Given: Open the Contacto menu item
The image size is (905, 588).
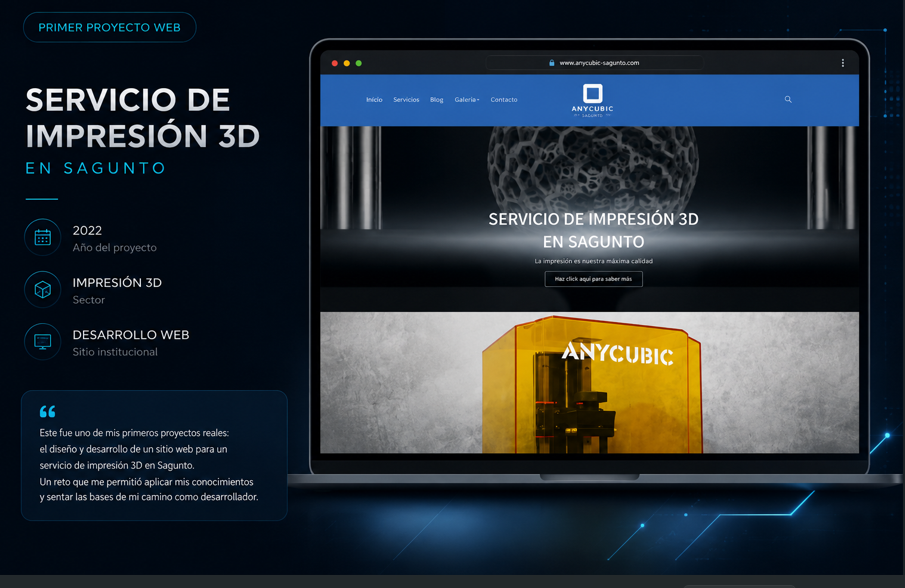Looking at the screenshot, I should click(x=504, y=100).
